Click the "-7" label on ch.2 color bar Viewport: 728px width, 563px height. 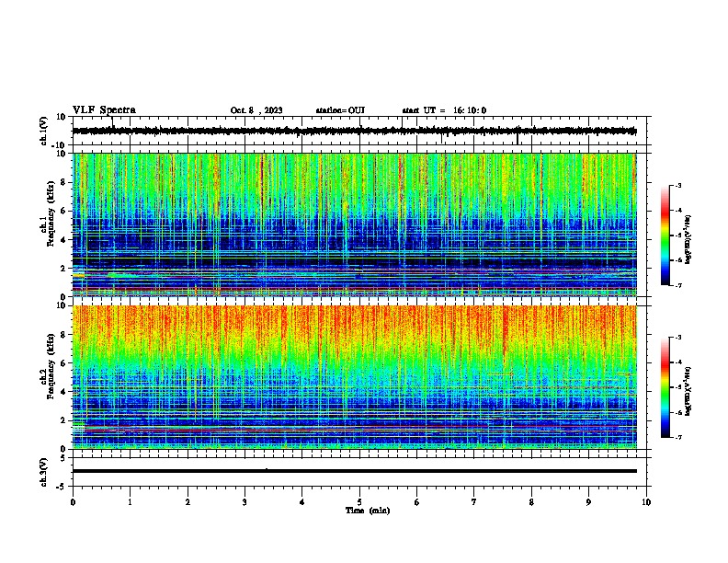pyautogui.click(x=677, y=437)
